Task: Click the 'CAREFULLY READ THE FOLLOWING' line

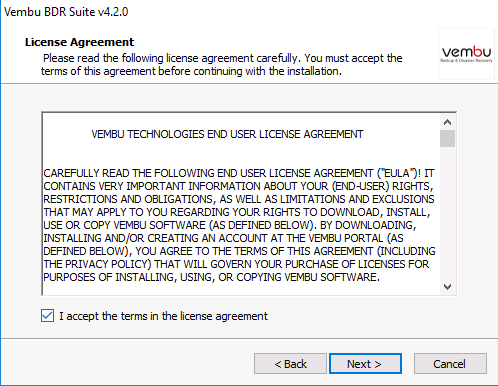Action: (239, 173)
